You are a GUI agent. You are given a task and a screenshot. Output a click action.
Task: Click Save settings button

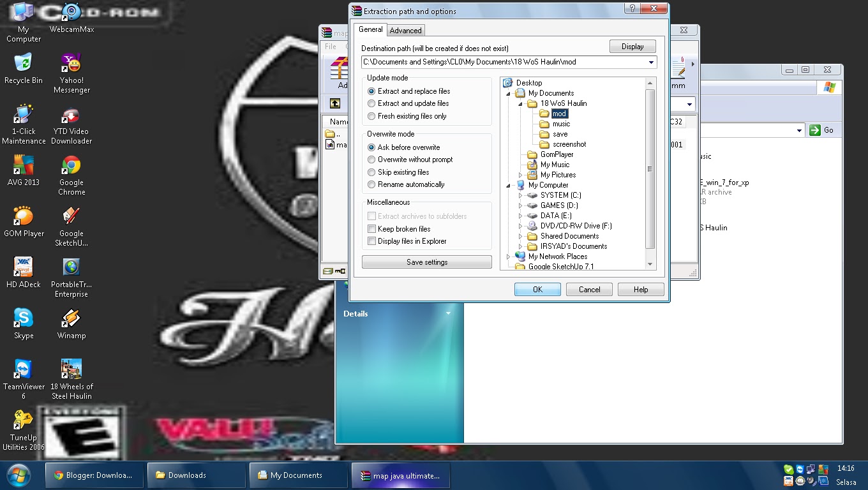[427, 262]
